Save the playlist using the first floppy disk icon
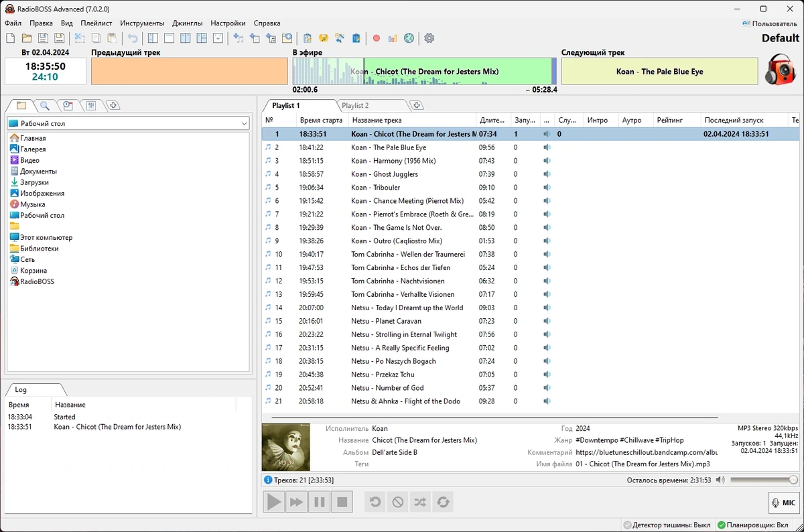The height and width of the screenshot is (532, 804). tap(43, 38)
